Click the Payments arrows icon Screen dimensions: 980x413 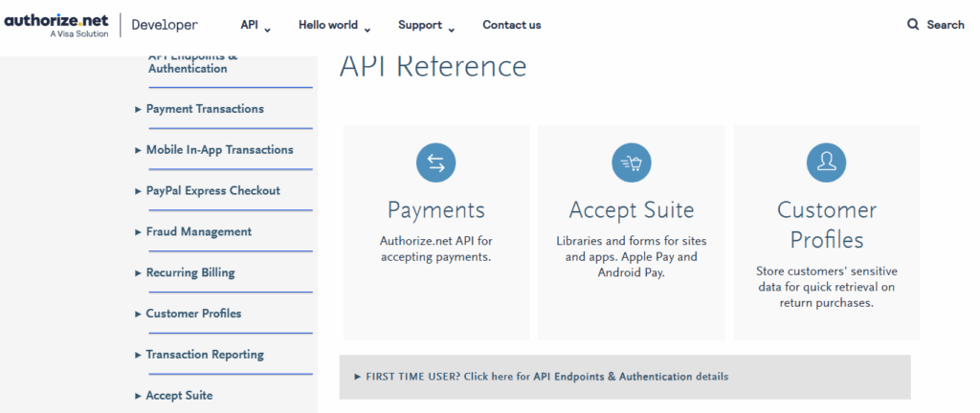(435, 163)
